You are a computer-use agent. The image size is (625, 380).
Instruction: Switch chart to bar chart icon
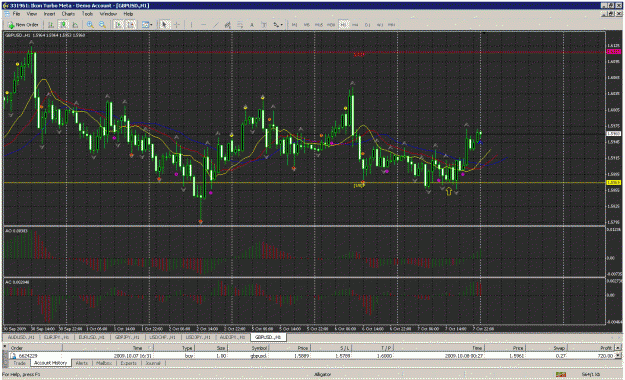pos(51,25)
